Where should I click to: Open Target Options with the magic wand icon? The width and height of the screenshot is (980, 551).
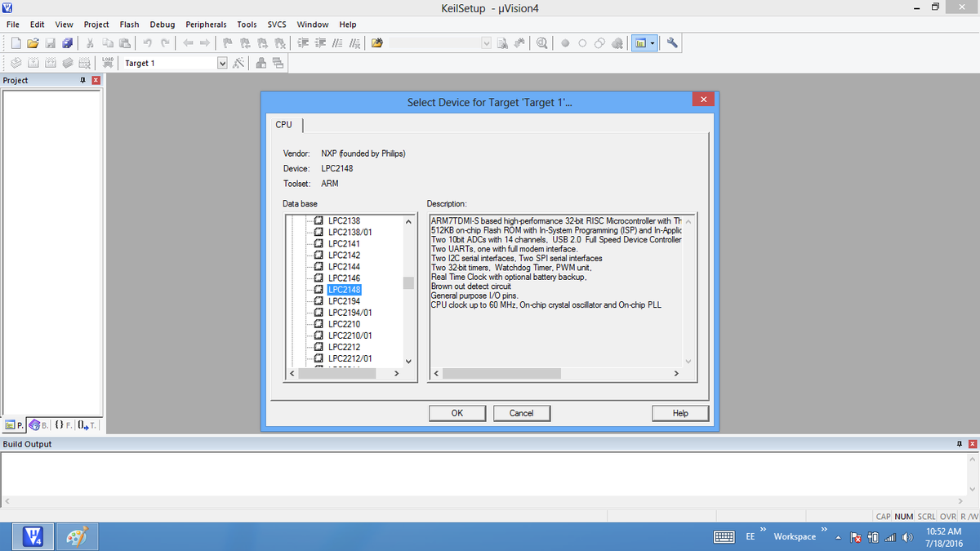[x=240, y=63]
